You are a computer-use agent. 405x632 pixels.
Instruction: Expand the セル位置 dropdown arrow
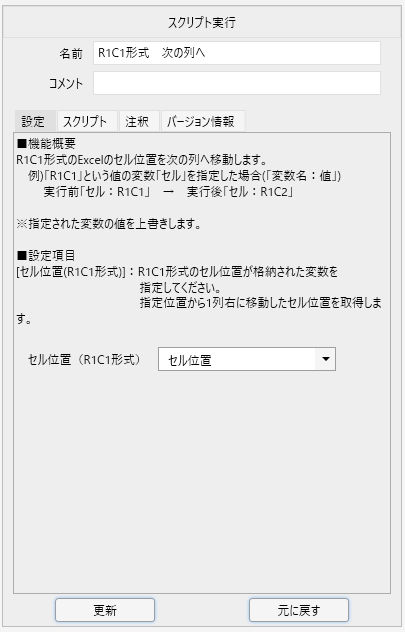click(326, 359)
